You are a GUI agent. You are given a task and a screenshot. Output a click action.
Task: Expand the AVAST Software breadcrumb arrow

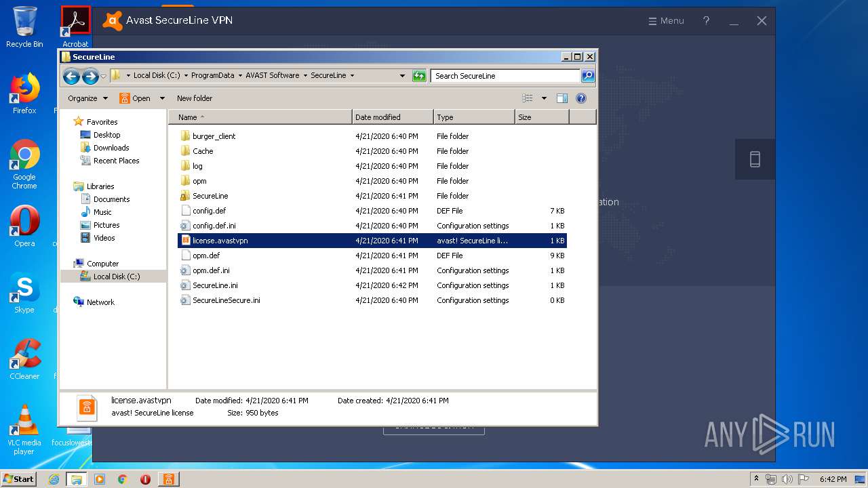click(304, 75)
